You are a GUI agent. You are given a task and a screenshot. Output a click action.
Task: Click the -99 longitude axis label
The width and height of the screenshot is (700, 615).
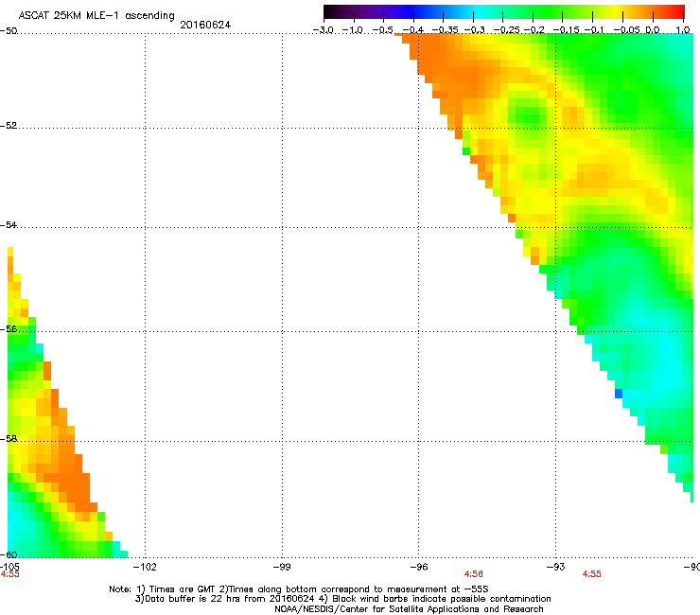pos(282,567)
